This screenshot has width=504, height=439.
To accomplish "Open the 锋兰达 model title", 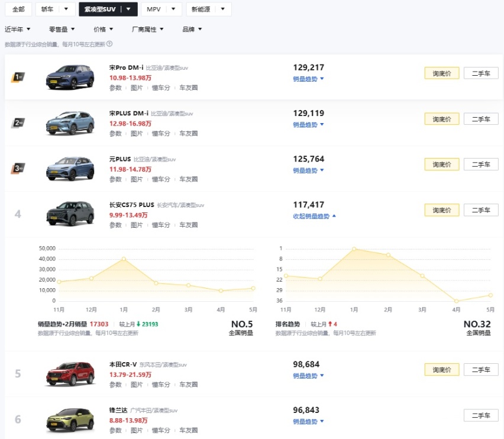I will [x=118, y=410].
